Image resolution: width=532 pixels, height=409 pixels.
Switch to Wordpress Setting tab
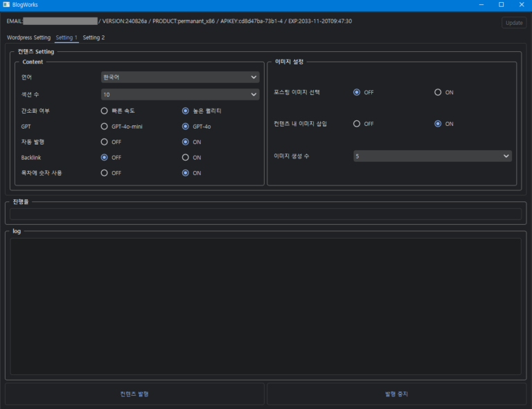pyautogui.click(x=28, y=37)
